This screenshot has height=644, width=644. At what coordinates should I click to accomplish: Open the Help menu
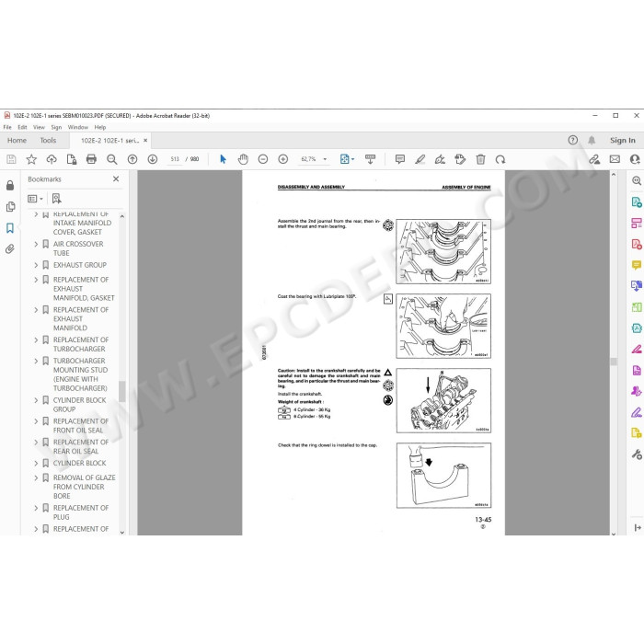[x=100, y=127]
